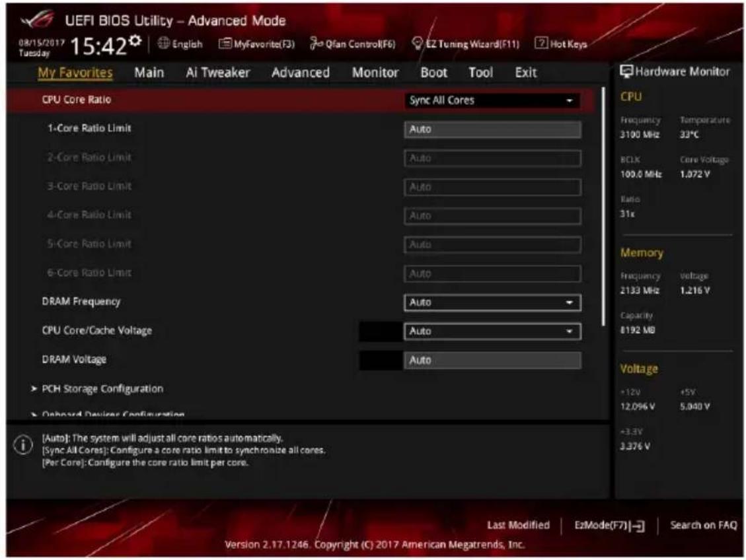Viewport: 746px width, 560px height.
Task: Switch to the Main tab
Action: (149, 73)
